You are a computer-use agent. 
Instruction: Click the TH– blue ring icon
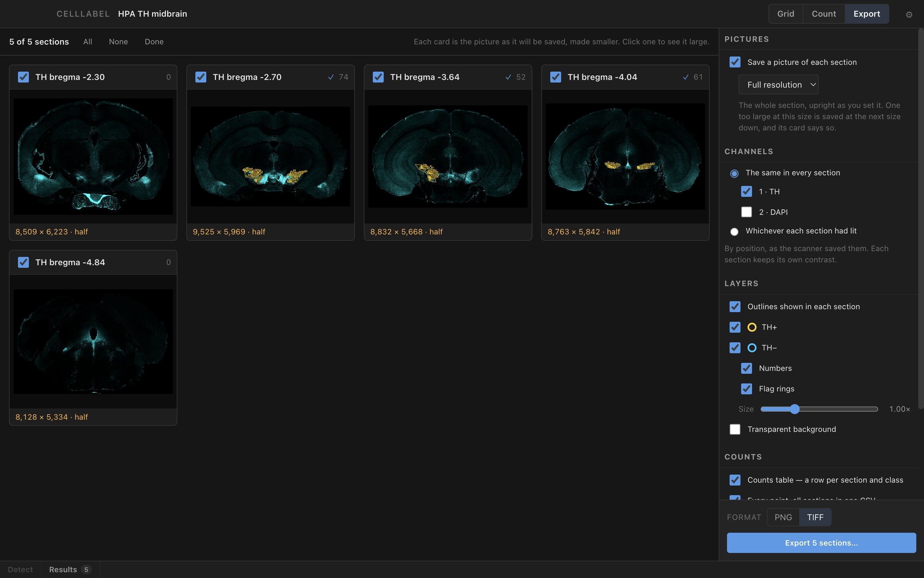click(752, 348)
